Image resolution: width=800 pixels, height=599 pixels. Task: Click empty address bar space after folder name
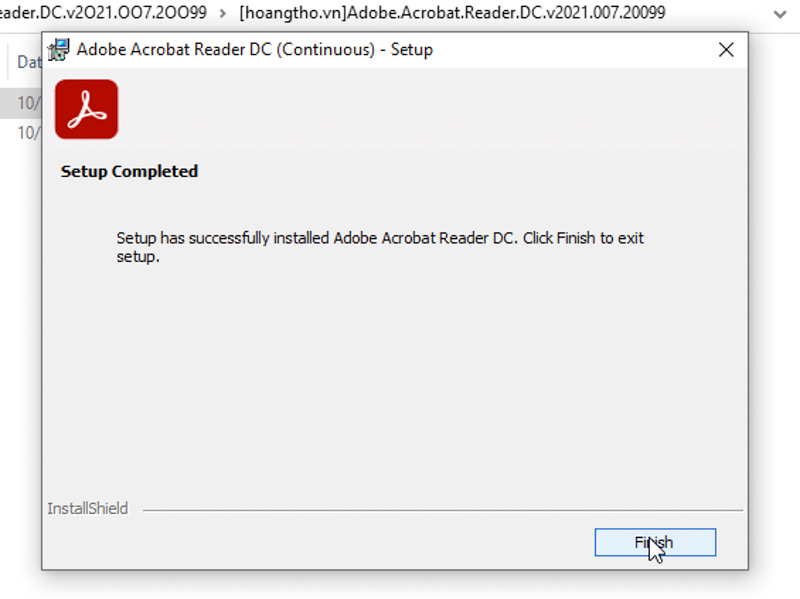click(x=717, y=13)
